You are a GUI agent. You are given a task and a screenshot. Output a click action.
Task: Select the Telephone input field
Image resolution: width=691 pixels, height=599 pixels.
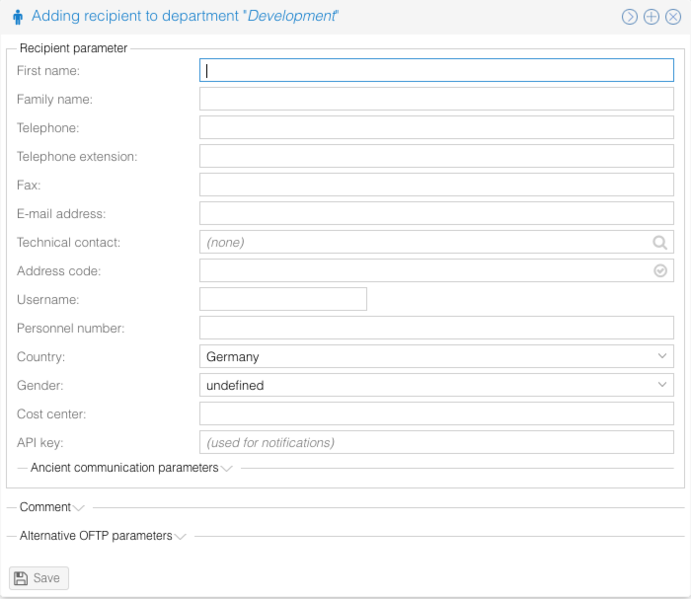pos(437,128)
